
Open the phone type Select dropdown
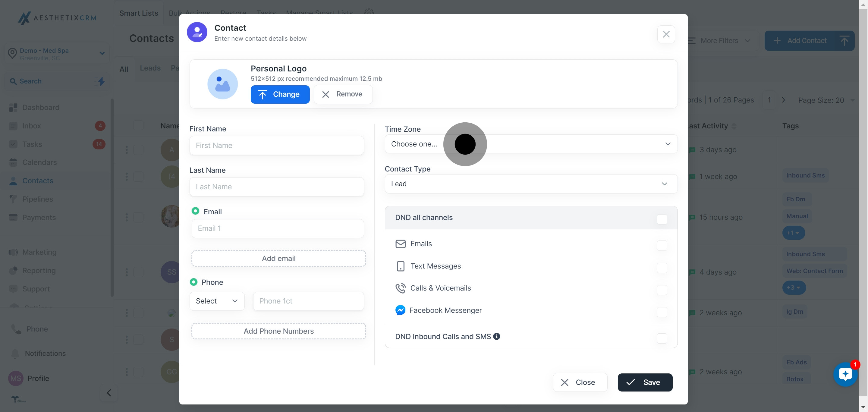[x=217, y=301]
